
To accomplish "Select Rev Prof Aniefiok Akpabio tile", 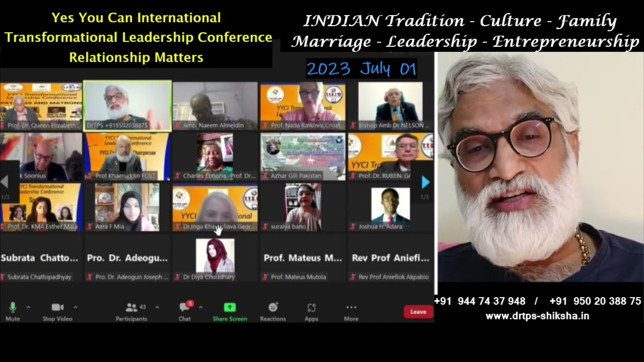I will (390, 257).
